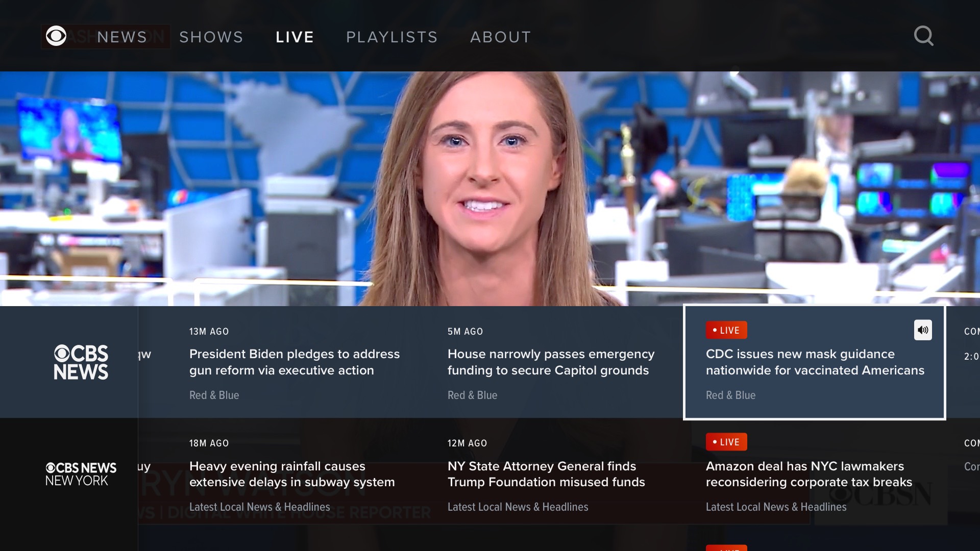Select the CBS News New York channel logo
Image resolution: width=980 pixels, height=551 pixels.
pyautogui.click(x=81, y=474)
